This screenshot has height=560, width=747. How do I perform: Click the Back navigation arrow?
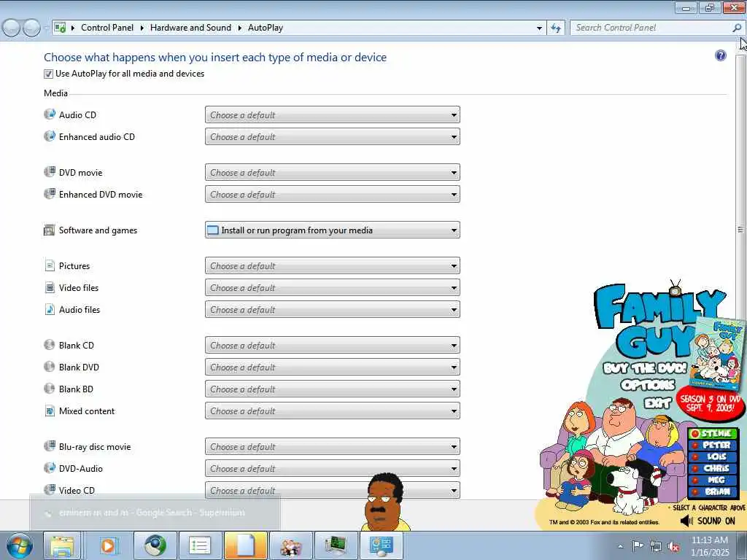(x=12, y=28)
